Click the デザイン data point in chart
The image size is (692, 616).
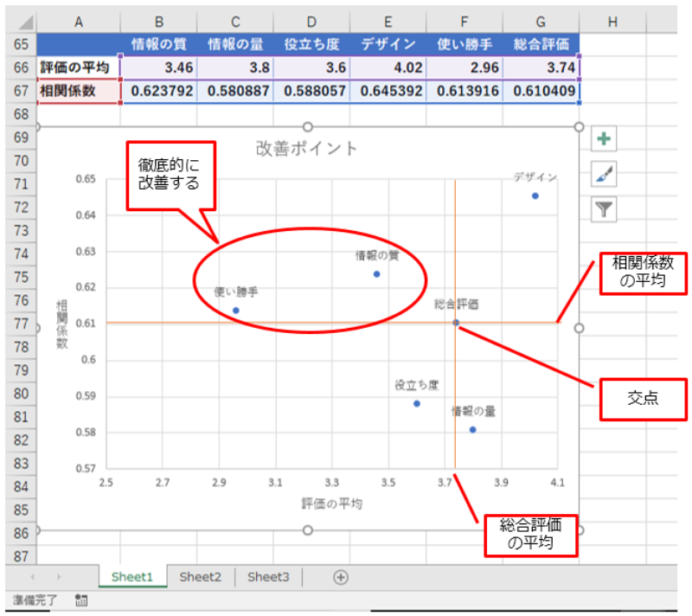click(535, 196)
